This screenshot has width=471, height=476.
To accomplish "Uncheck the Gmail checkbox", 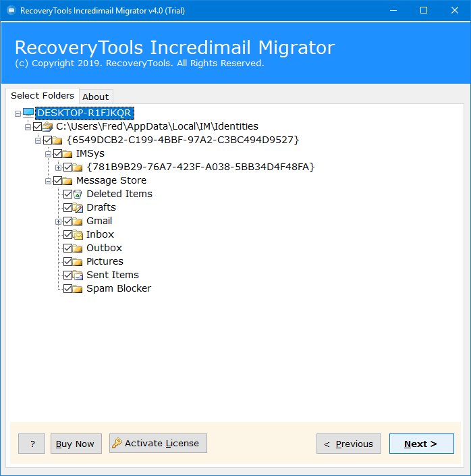I will [x=67, y=221].
